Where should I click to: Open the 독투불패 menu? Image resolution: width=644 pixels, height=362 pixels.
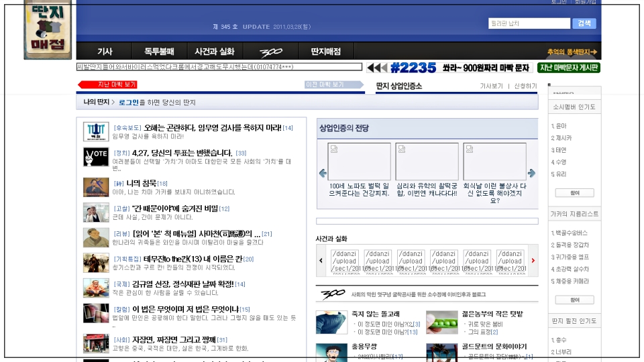point(159,52)
